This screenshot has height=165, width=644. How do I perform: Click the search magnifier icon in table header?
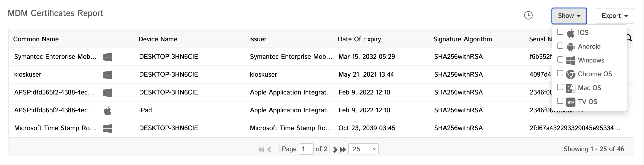tap(629, 38)
